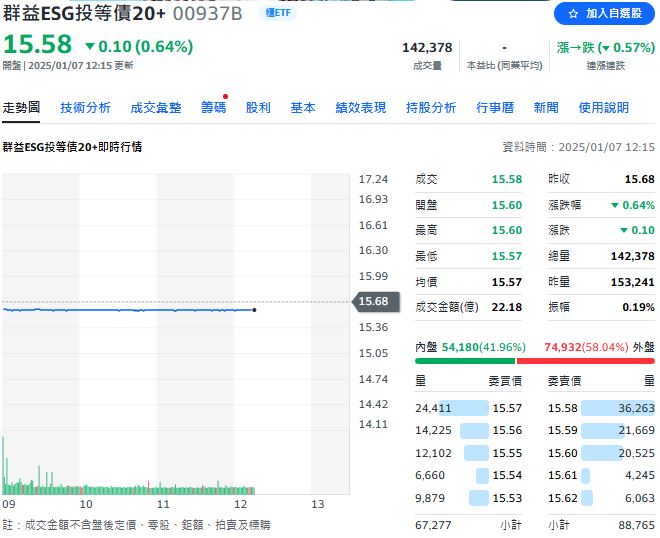Click the red notification dot on 籌碼
The image size is (660, 538).
click(225, 96)
